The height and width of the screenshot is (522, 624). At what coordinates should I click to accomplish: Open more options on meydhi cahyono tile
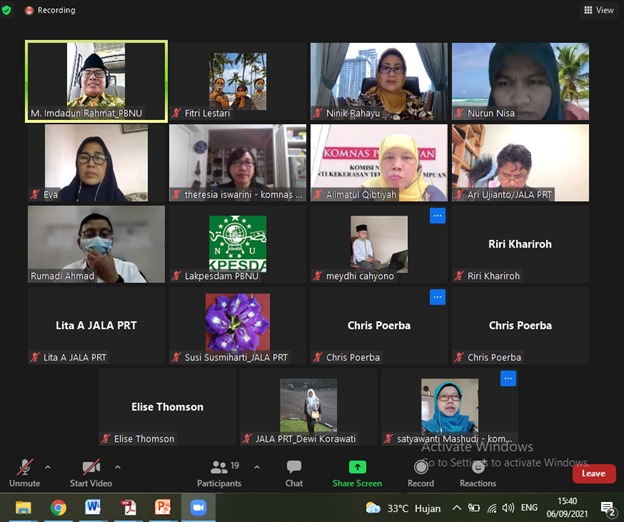437,215
